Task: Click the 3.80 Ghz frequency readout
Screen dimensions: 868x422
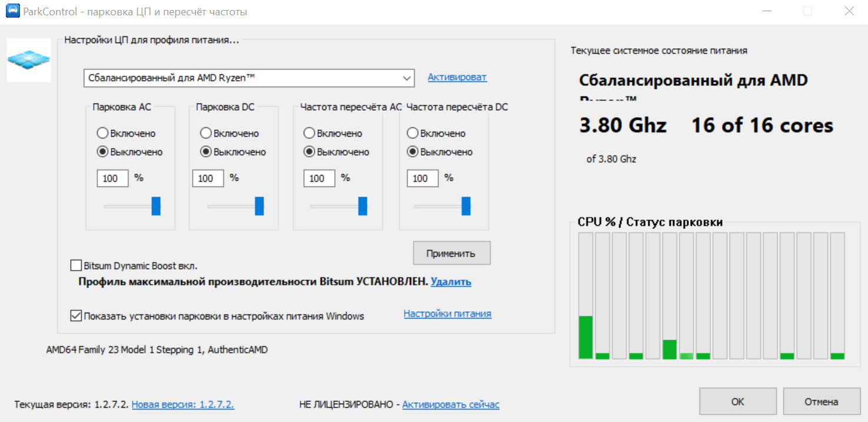Action: click(623, 125)
